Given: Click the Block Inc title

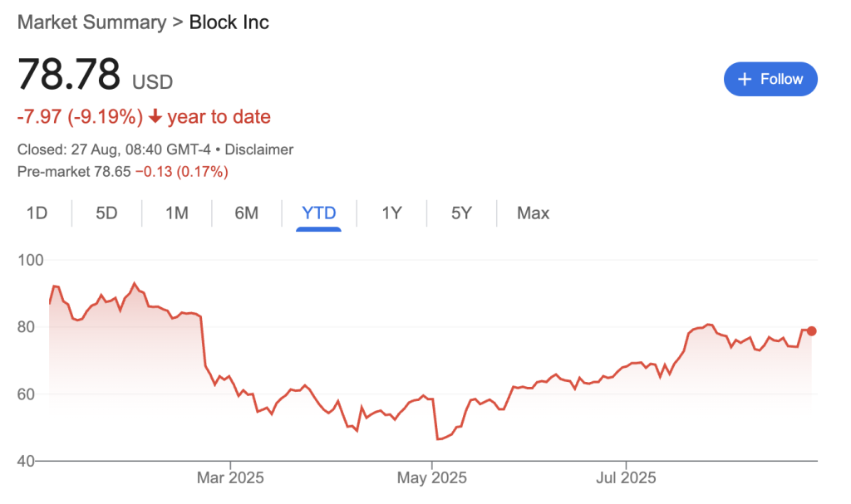Looking at the screenshot, I should (x=229, y=22).
